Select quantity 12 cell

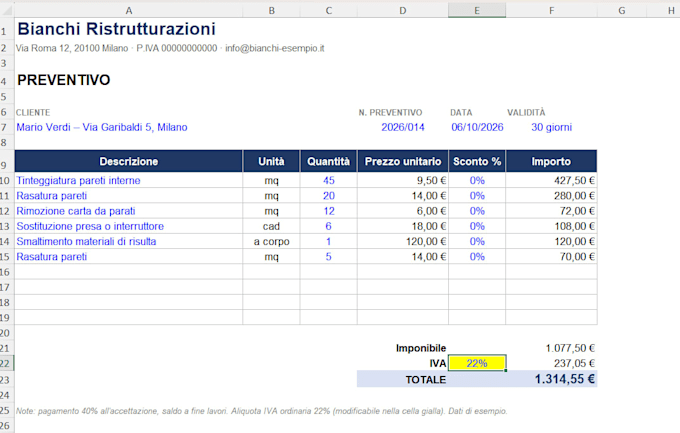[329, 211]
